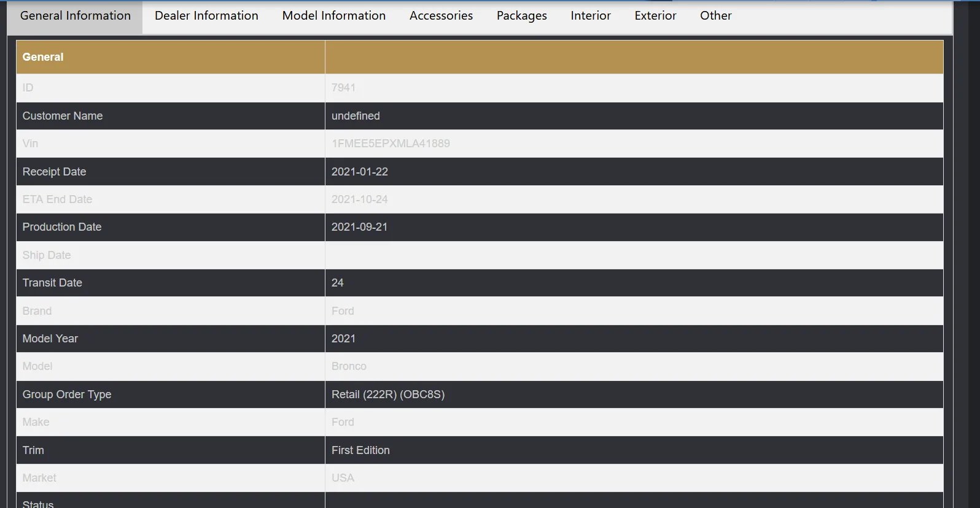Click the ETA End Date label
980x508 pixels.
[x=57, y=199]
